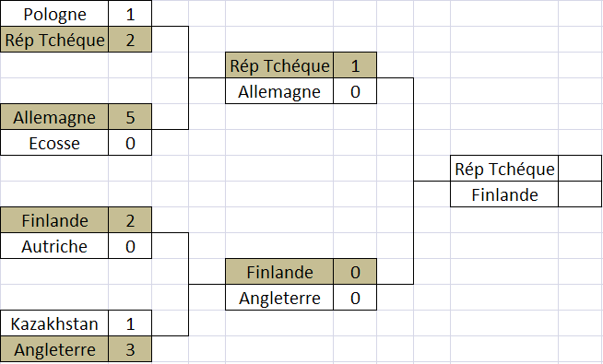The image size is (603, 364).
Task: Select the Finlande cell in the first round
Action: [x=54, y=220]
